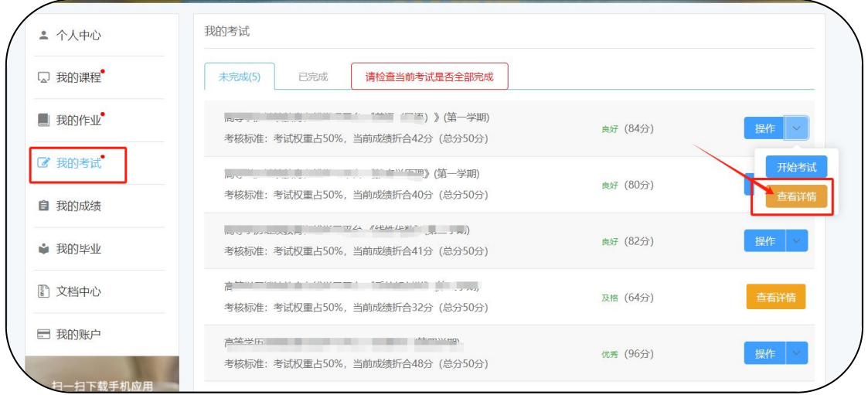This screenshot has width=868, height=395.
Task: Click the 我的考试 edit pencil icon
Action: 43,163
